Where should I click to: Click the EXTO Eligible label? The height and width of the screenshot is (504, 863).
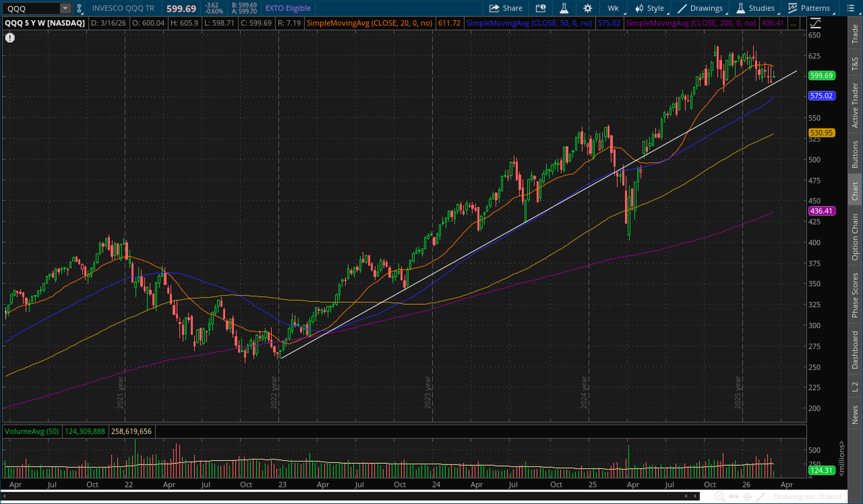point(287,8)
